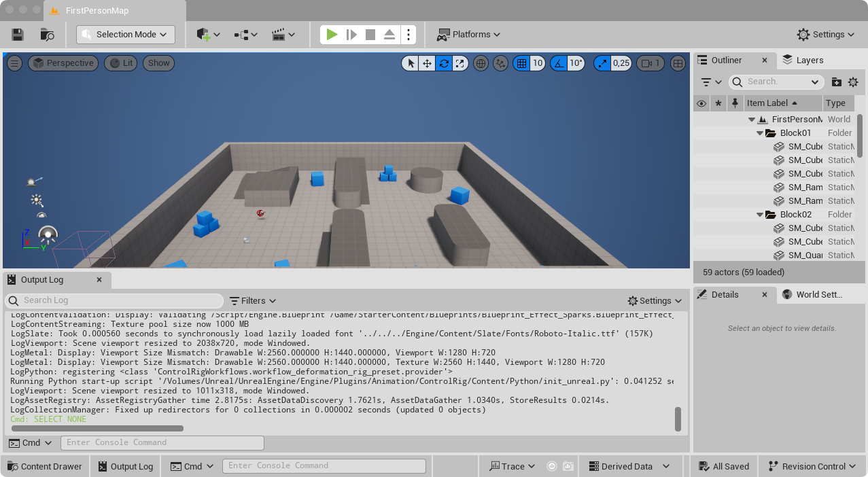Create a new folder in Outliner
Screen dimensions: 868x477
point(837,82)
